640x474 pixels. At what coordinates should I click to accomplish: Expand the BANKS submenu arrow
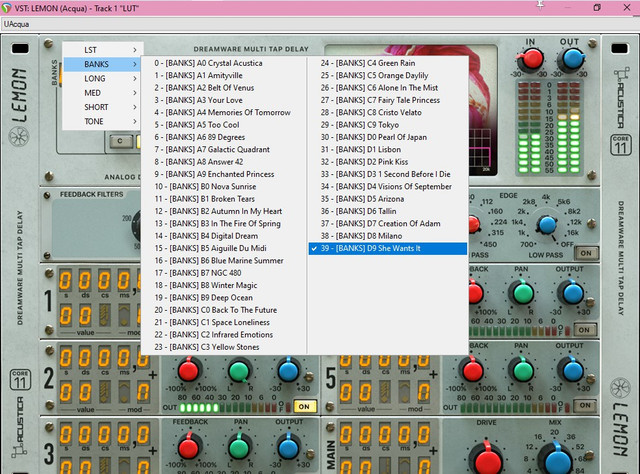(x=135, y=64)
